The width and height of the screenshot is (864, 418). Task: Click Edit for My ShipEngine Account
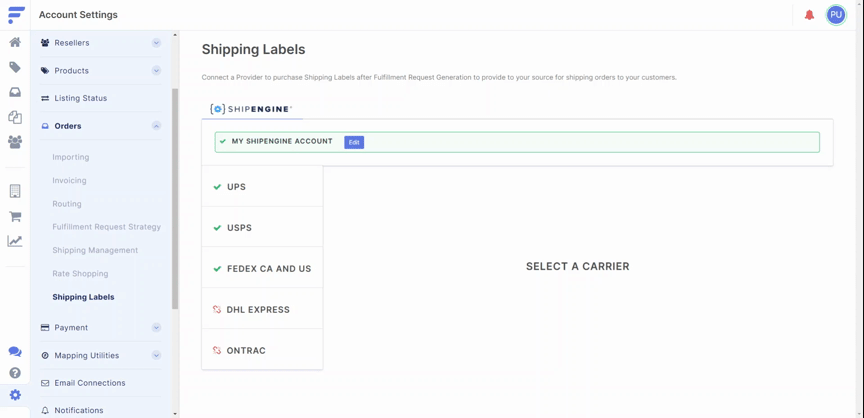(x=354, y=142)
